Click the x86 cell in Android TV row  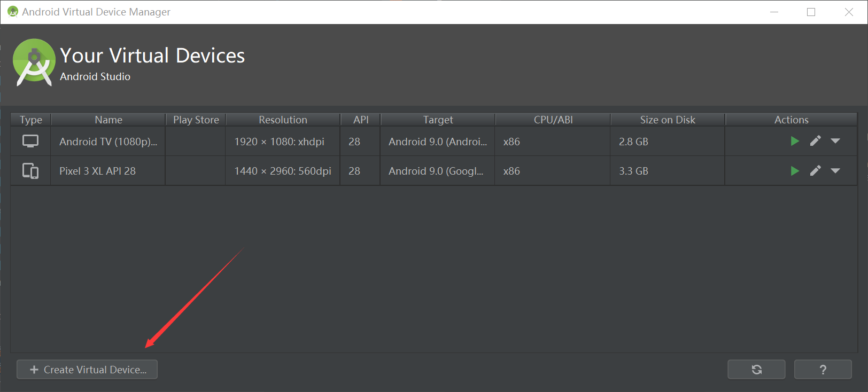pos(553,142)
